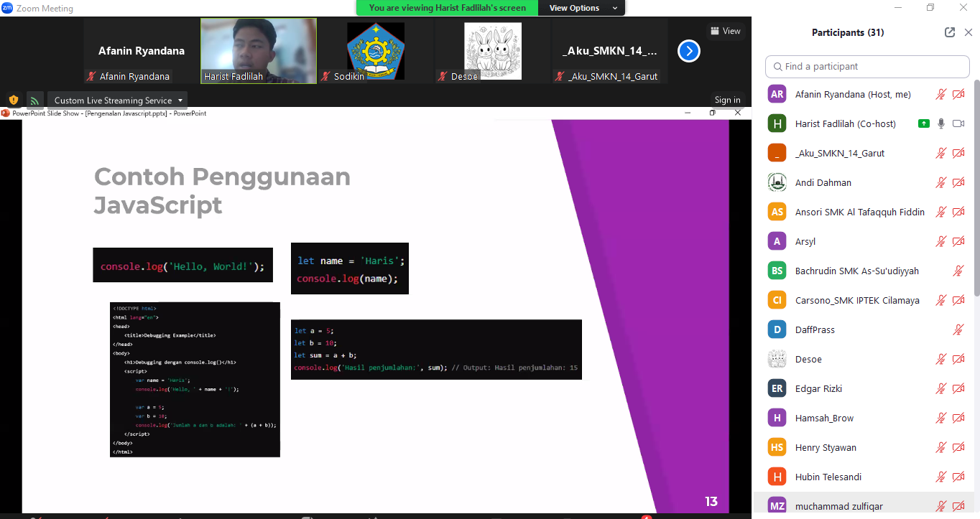Click Arsyl's camera off icon
980x519 pixels.
(x=958, y=241)
